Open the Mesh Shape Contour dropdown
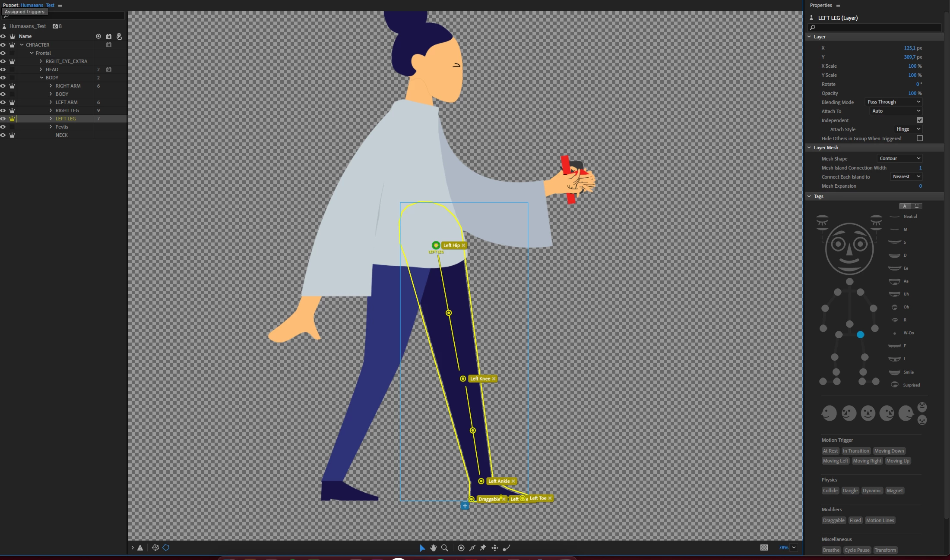Image resolution: width=950 pixels, height=560 pixels. pos(899,159)
